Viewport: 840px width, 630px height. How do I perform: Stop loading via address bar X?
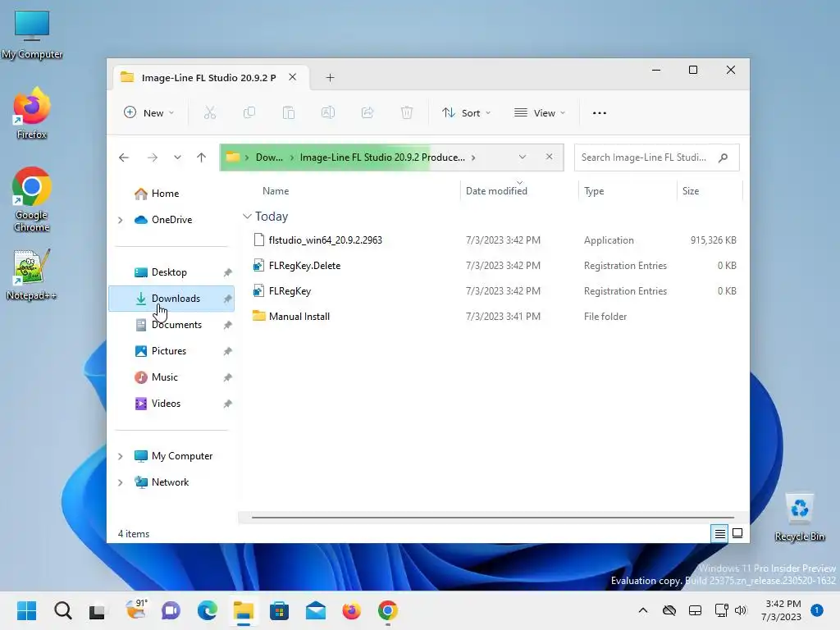549,157
